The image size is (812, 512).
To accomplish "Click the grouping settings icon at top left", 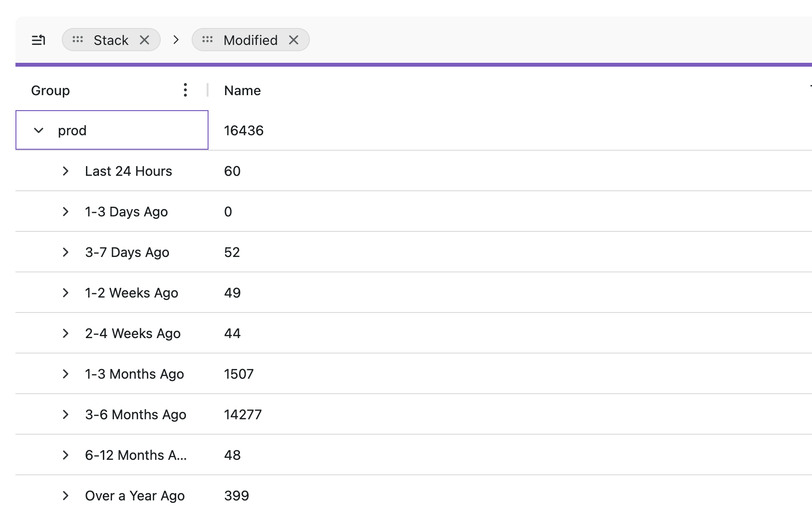I will (x=39, y=40).
